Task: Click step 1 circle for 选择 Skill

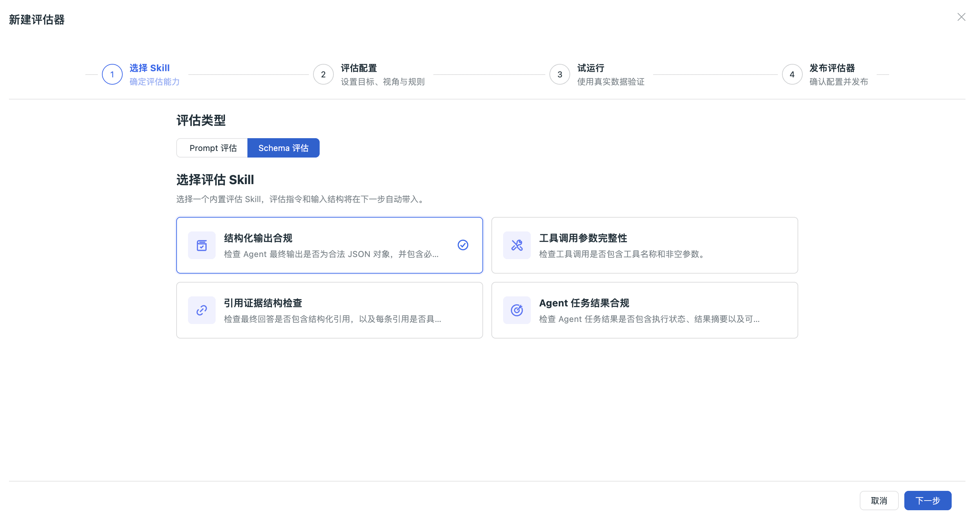Action: coord(112,75)
